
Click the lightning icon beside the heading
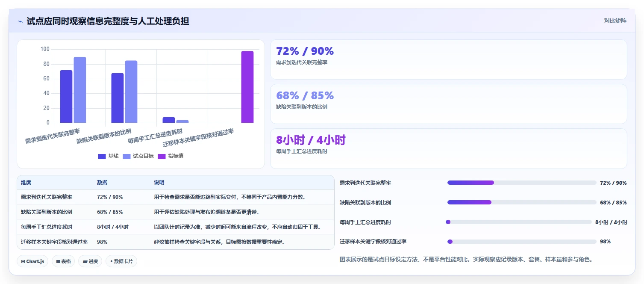(20, 21)
